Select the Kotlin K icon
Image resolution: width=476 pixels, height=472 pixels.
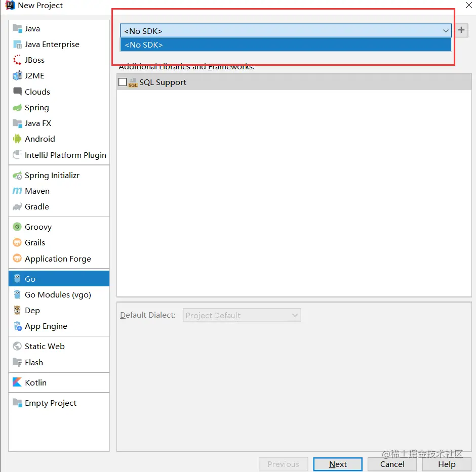pyautogui.click(x=17, y=382)
